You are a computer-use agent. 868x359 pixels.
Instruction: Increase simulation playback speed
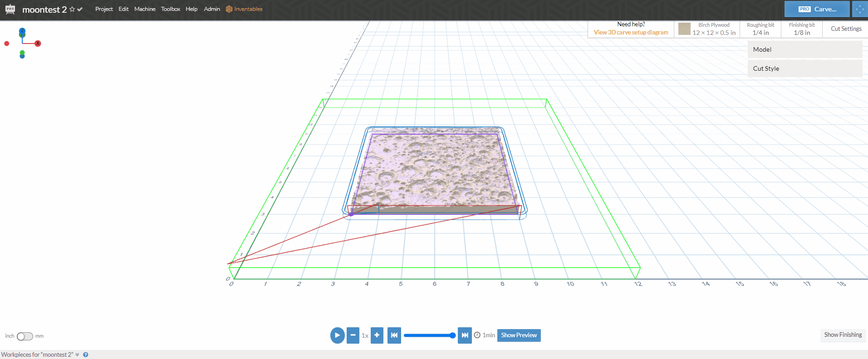tap(377, 335)
